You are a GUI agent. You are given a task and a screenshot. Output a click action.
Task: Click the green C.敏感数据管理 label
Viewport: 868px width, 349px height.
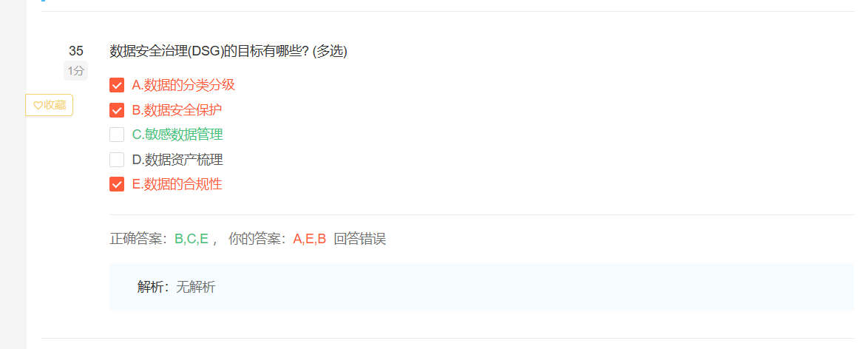[x=177, y=135]
